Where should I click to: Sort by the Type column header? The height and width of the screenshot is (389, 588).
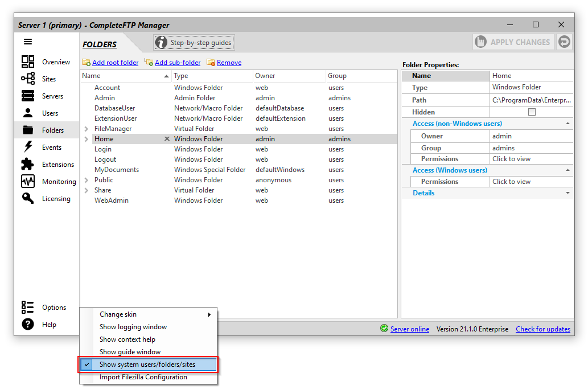pyautogui.click(x=212, y=76)
